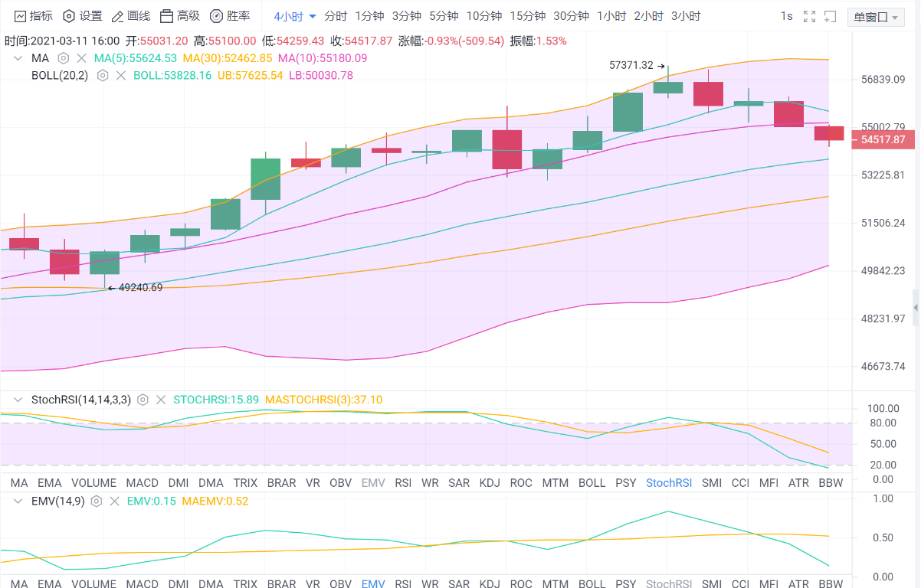Viewport: 921px width, 588px height.
Task: Remove the MA indicator with X
Action: click(x=81, y=58)
